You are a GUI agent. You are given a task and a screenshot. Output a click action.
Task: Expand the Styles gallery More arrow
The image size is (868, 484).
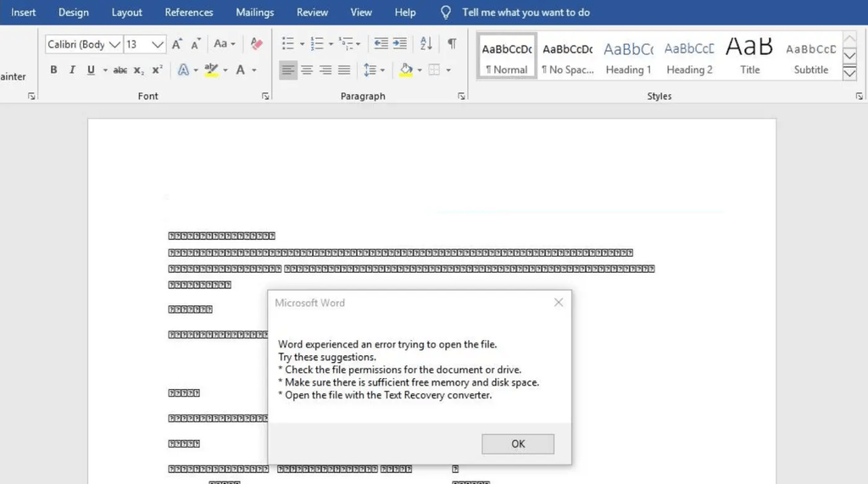click(849, 73)
